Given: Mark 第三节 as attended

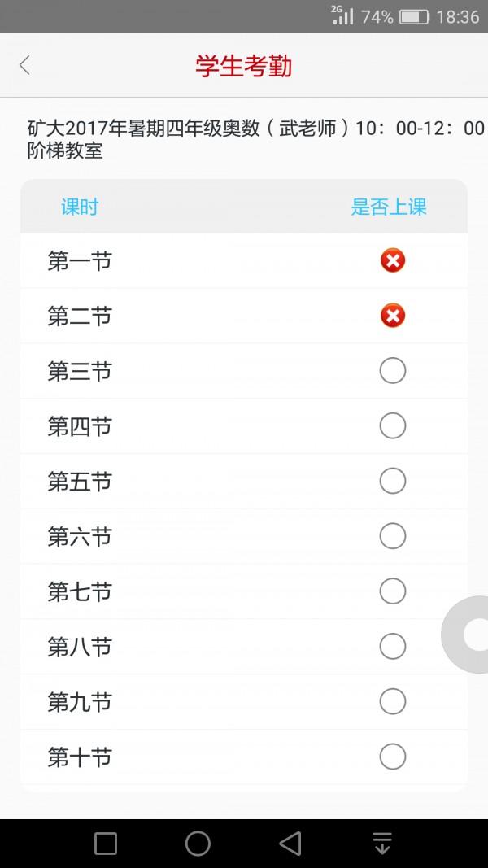Looking at the screenshot, I should point(393,370).
